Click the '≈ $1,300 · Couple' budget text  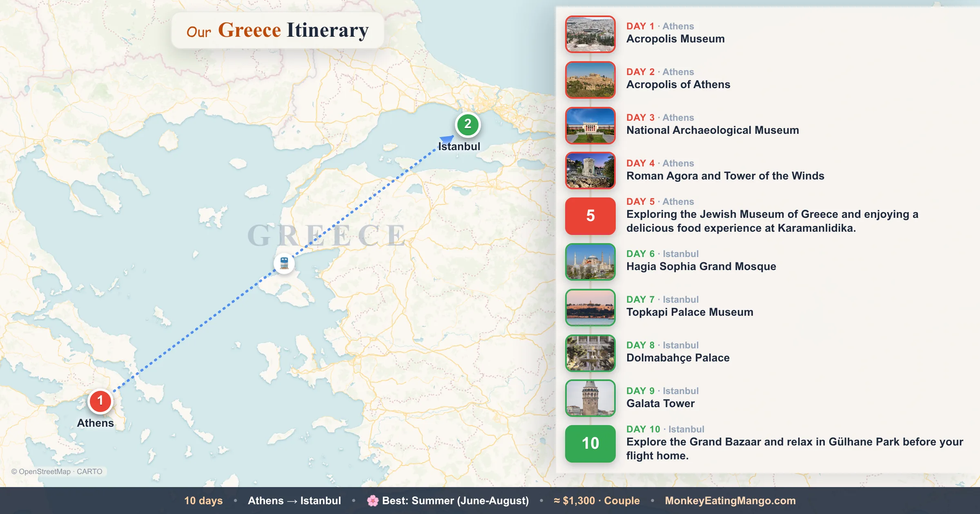pyautogui.click(x=597, y=501)
